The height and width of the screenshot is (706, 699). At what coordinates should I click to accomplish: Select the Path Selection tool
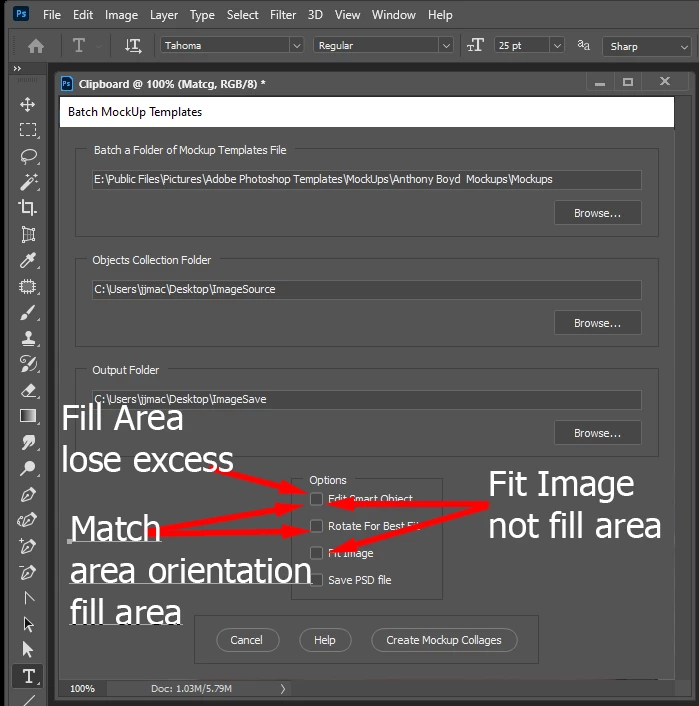28,624
